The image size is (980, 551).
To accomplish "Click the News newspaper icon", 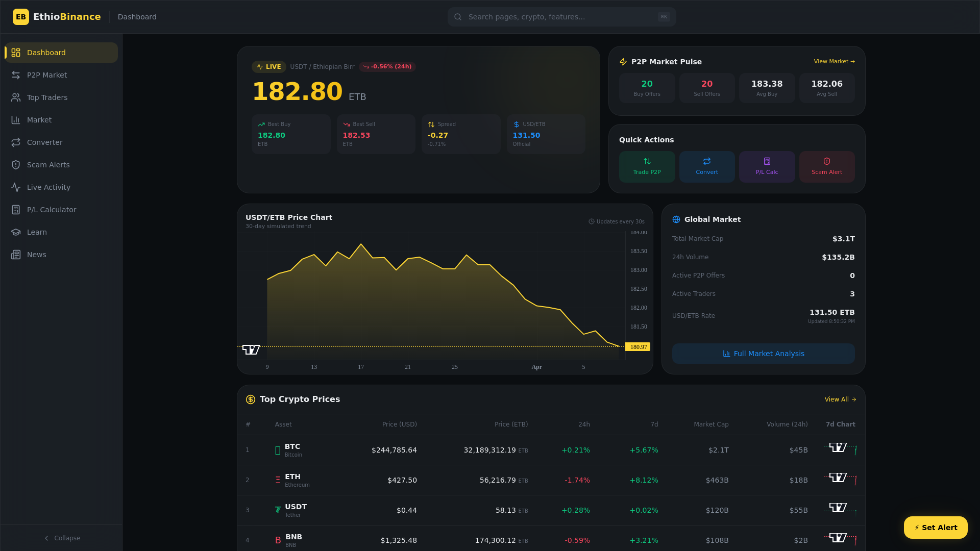I will 16,255.
